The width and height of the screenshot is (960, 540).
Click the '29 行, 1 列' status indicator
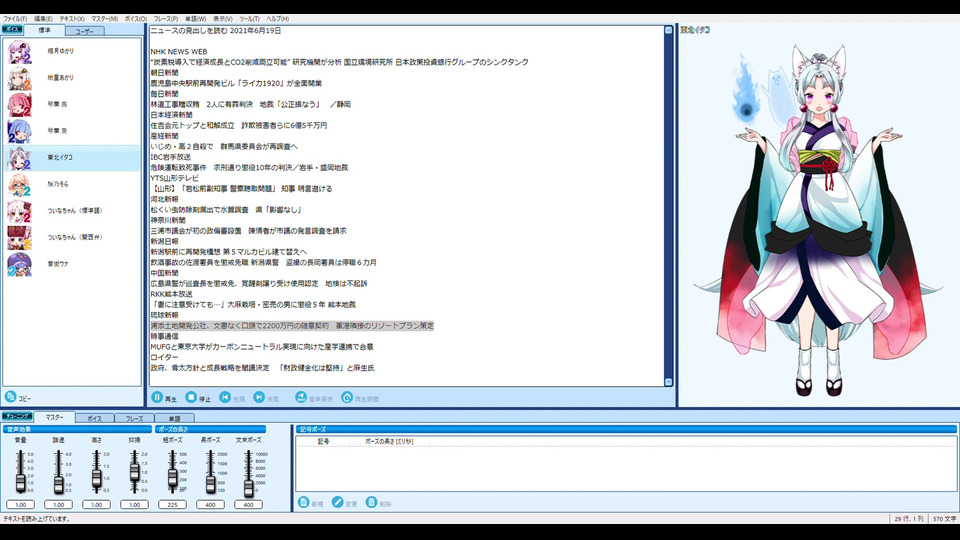pyautogui.click(x=909, y=519)
